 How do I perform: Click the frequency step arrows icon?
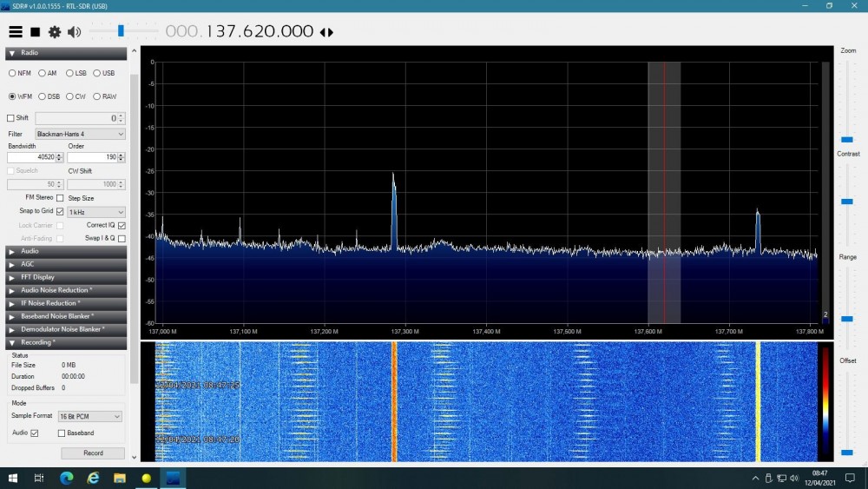326,33
